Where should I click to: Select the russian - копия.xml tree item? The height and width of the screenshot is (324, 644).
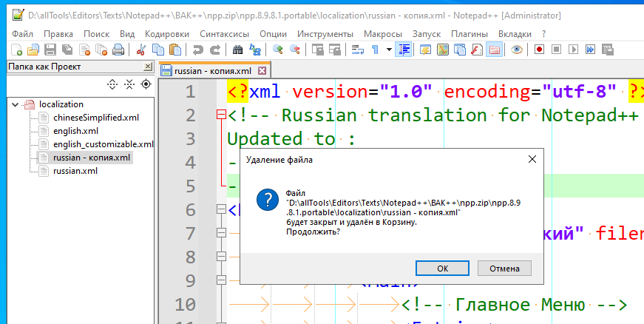[92, 158]
